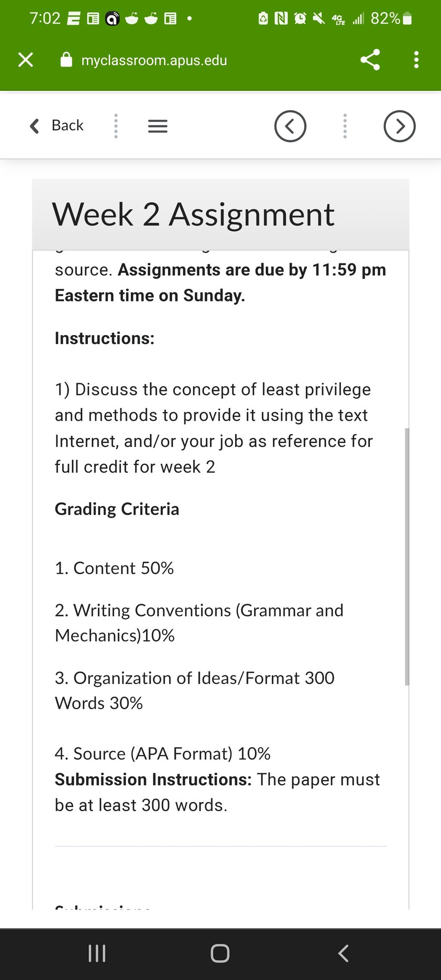
Task: Tap the Grading Criteria heading
Action: 117,509
